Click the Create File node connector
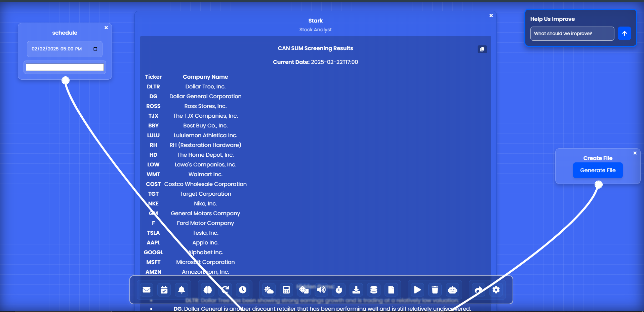Image resolution: width=644 pixels, height=312 pixels. coord(599,185)
